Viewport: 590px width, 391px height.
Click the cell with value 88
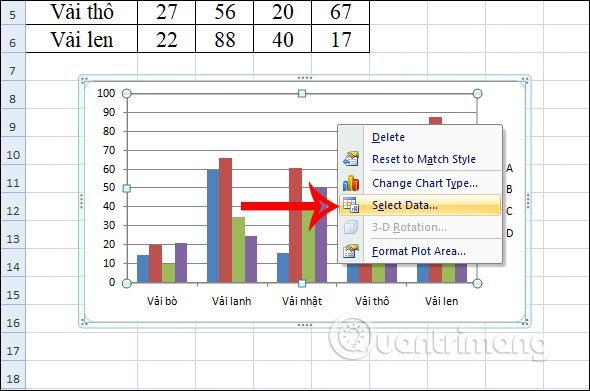pos(225,39)
